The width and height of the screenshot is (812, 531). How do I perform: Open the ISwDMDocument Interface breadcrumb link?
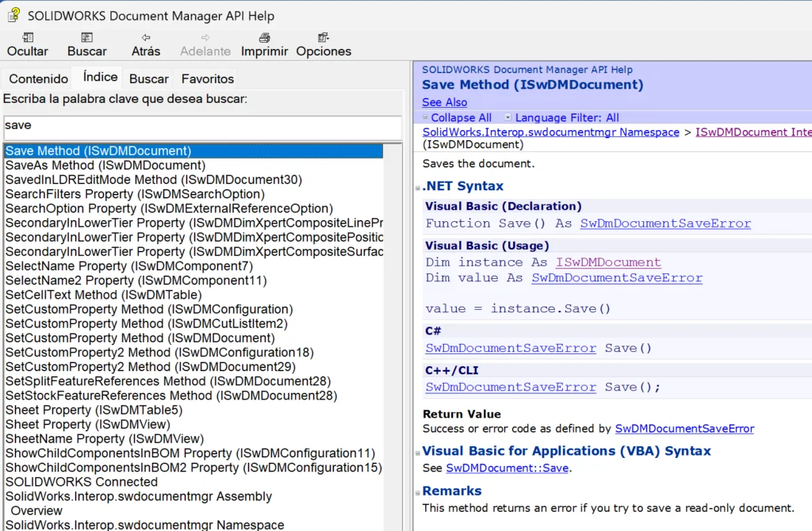(x=753, y=132)
